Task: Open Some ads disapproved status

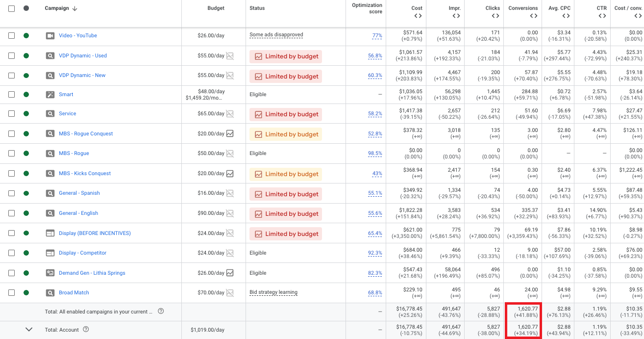Action: [276, 35]
